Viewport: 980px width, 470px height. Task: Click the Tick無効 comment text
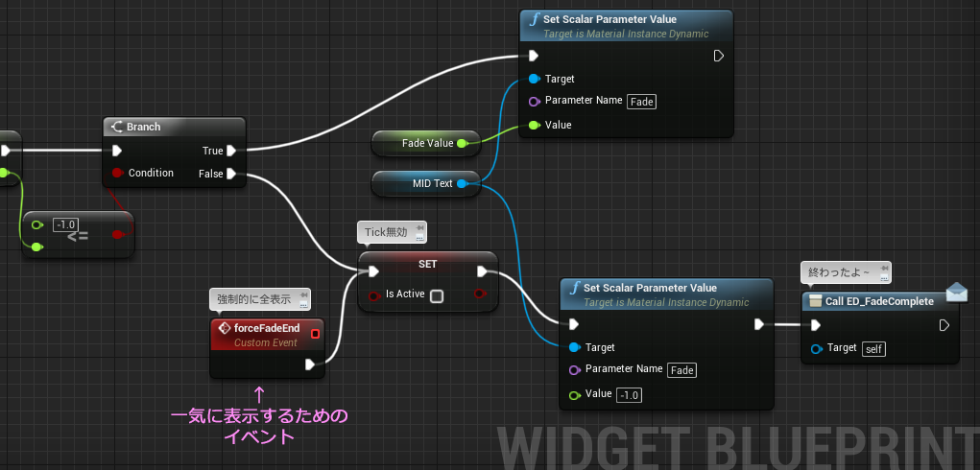(385, 232)
